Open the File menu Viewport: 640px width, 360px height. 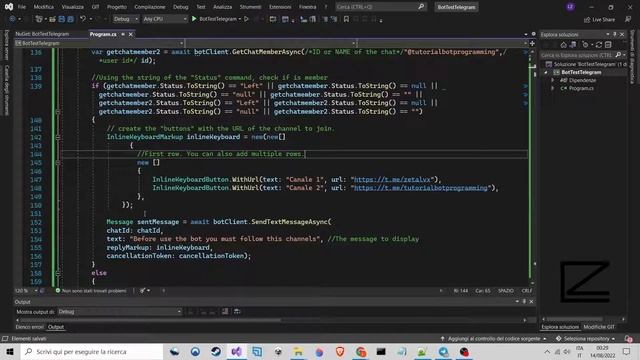[22, 7]
